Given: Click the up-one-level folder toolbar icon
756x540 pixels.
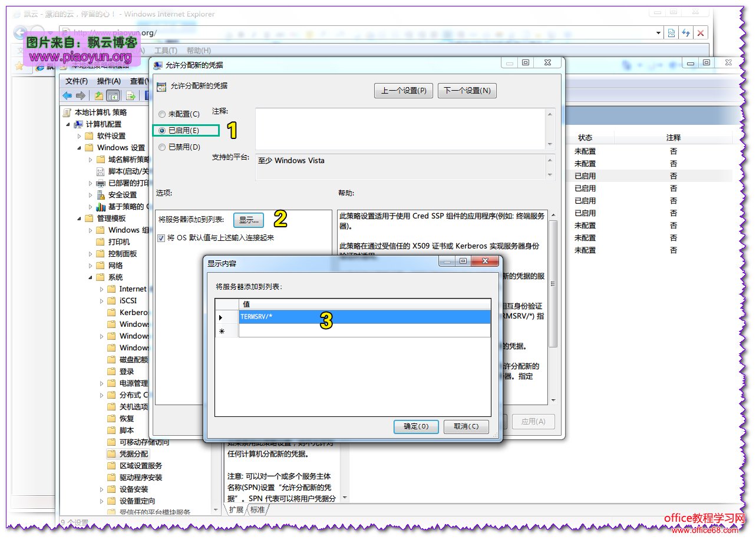Looking at the screenshot, I should (x=99, y=96).
